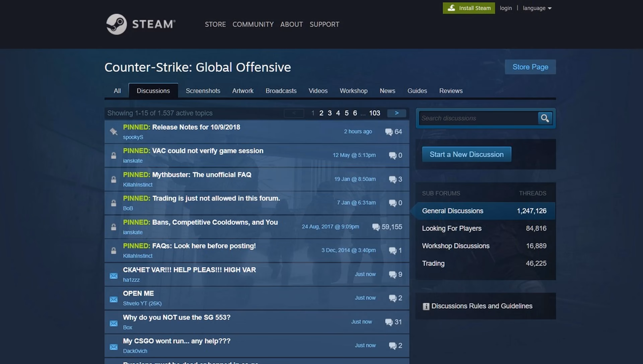Open the Workshop tab
The width and height of the screenshot is (643, 364).
354,91
